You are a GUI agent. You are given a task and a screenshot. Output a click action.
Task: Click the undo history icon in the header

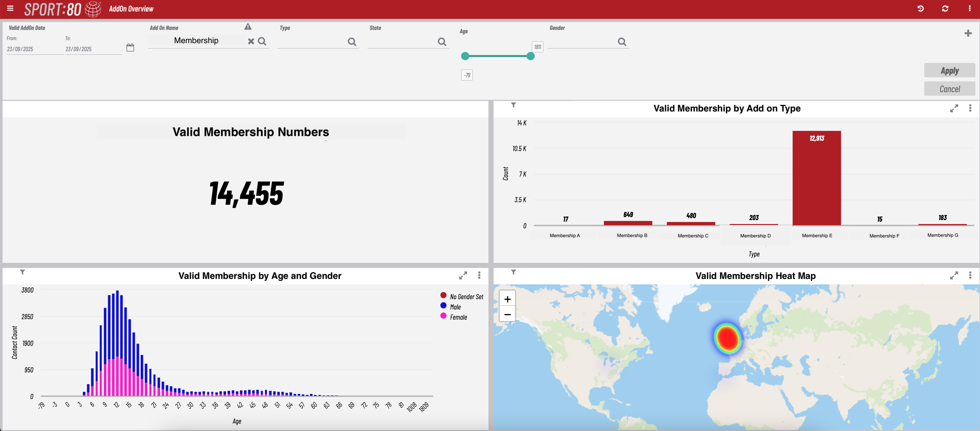point(921,8)
